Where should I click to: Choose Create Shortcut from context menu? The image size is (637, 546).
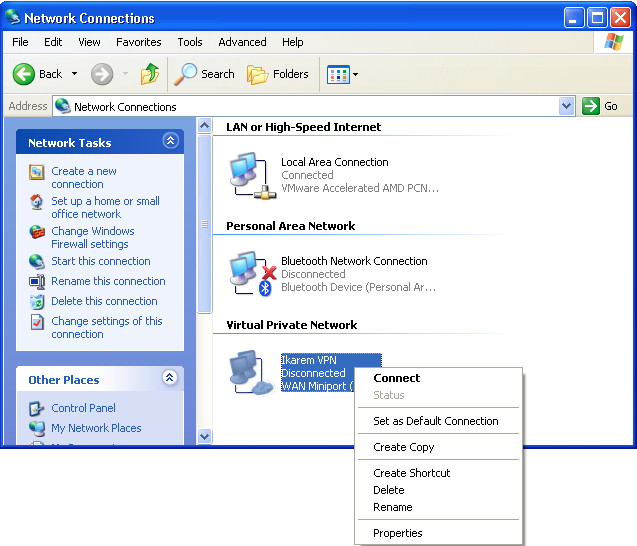[439, 473]
